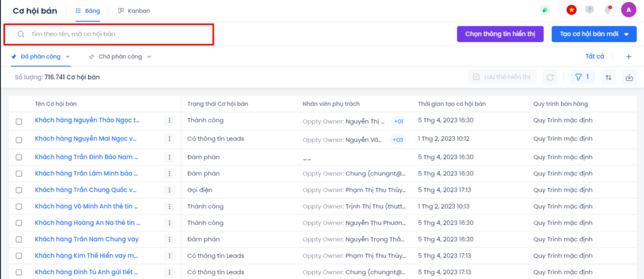Check the Khách hàng Hoàng An Na row

19,223
